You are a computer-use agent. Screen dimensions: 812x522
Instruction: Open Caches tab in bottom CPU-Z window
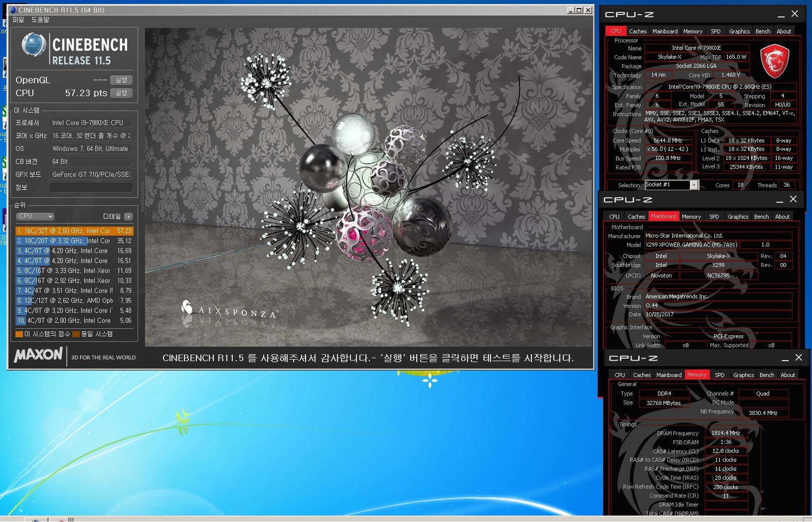(642, 375)
